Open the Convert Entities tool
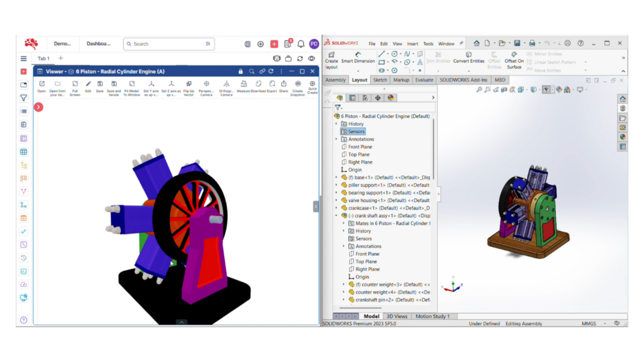Viewport: 644px width, 362px height. click(x=469, y=58)
